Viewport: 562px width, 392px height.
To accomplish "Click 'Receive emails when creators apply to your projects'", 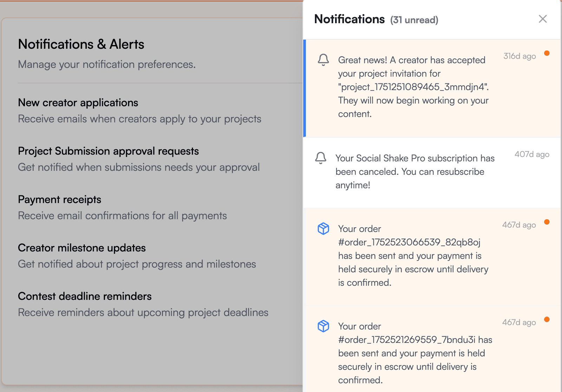I will click(139, 119).
